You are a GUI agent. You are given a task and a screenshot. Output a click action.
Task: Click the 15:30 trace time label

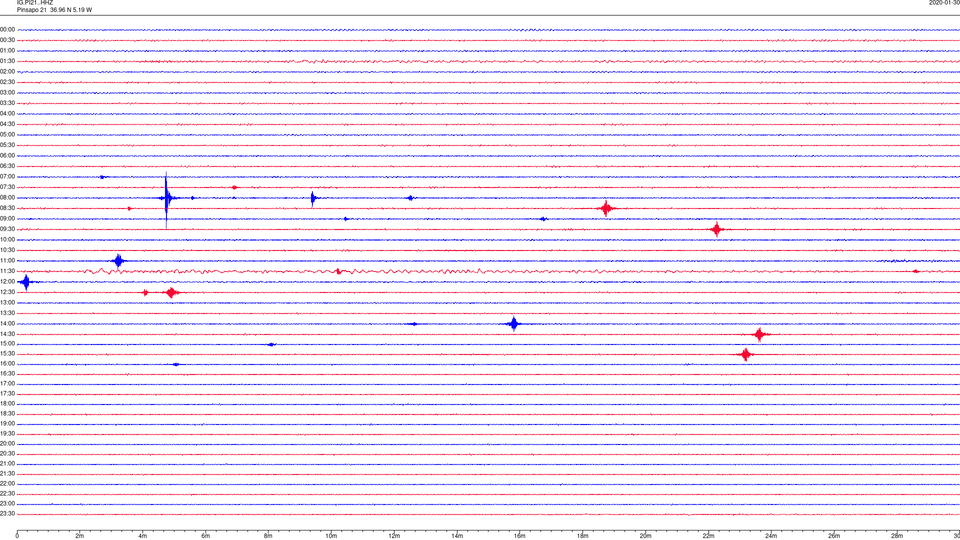pos(7,354)
